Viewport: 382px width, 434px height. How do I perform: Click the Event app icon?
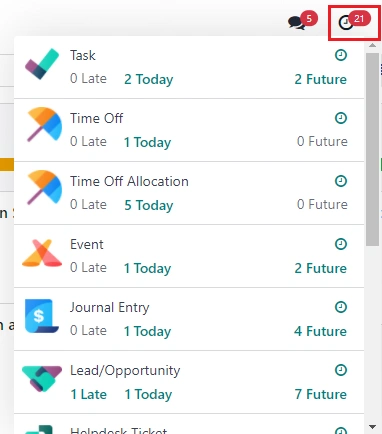pos(42,253)
